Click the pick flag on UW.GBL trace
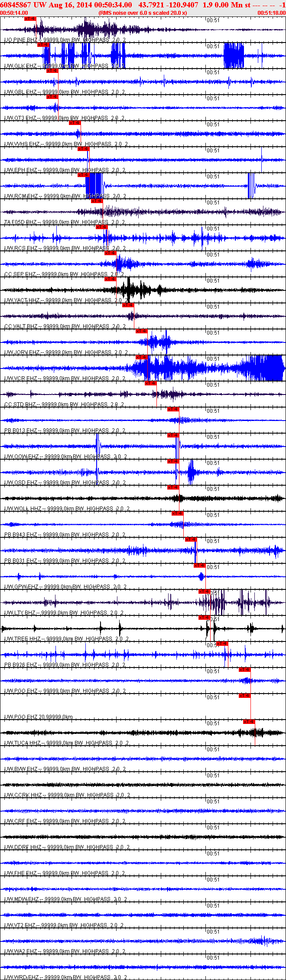This screenshot has height=980, width=286. pyautogui.click(x=52, y=71)
